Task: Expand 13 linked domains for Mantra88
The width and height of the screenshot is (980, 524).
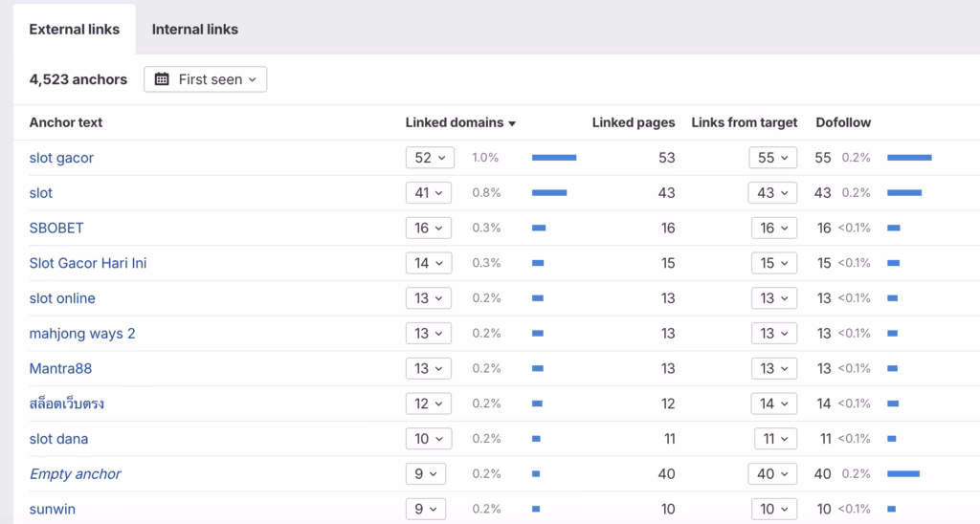Action: pyautogui.click(x=428, y=368)
